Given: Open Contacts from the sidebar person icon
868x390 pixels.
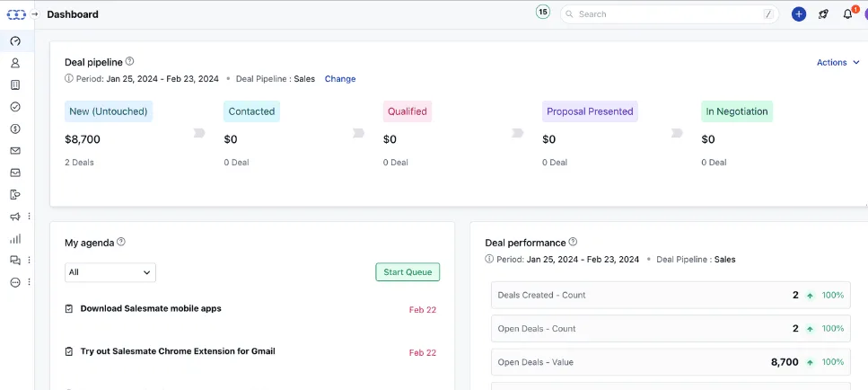Looking at the screenshot, I should pos(15,63).
